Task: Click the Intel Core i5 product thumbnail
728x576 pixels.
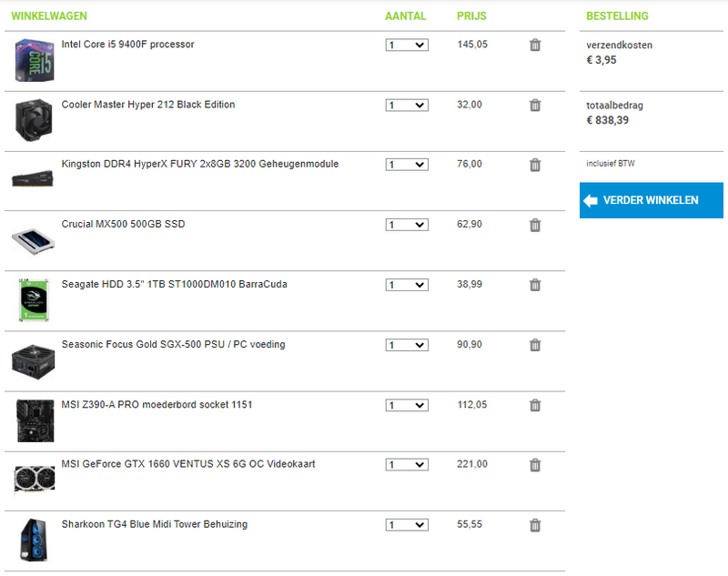Action: [35, 60]
